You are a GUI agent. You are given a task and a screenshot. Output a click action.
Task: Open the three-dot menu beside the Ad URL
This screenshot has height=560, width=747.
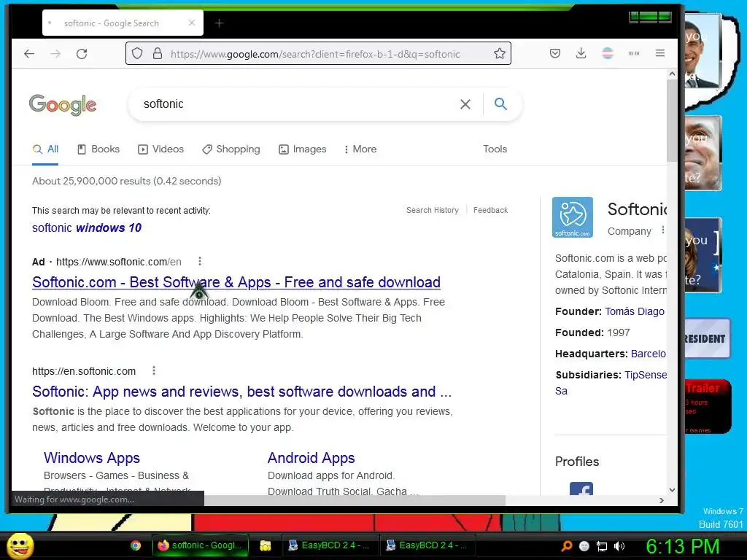click(200, 261)
